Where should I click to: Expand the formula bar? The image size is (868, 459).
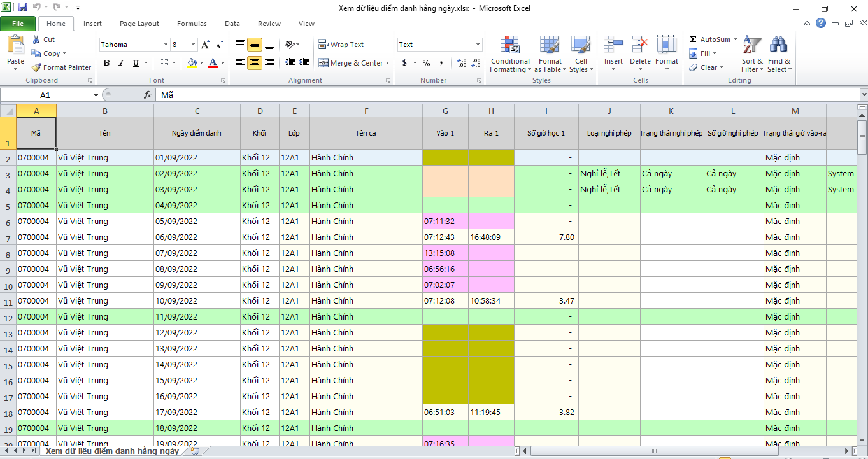[x=863, y=95]
